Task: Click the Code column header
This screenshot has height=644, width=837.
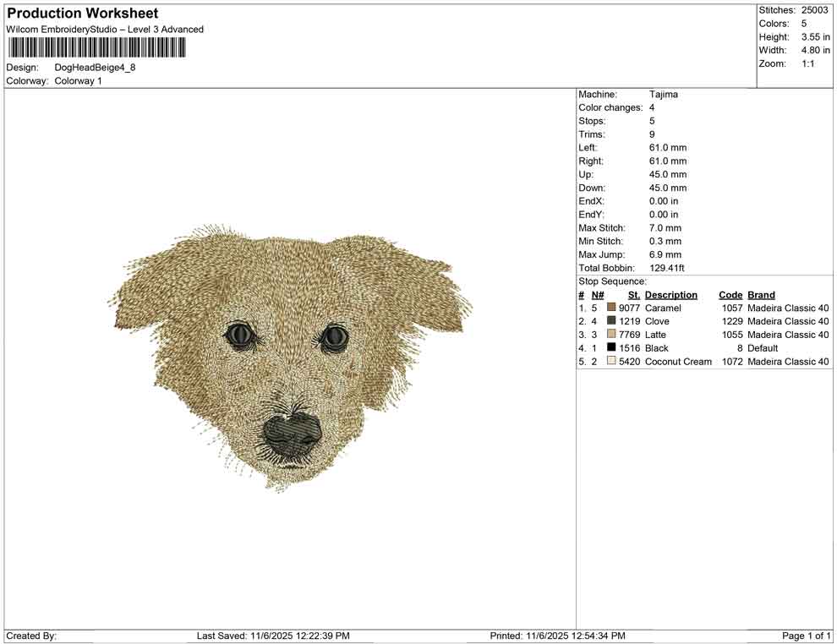Action: (x=730, y=295)
